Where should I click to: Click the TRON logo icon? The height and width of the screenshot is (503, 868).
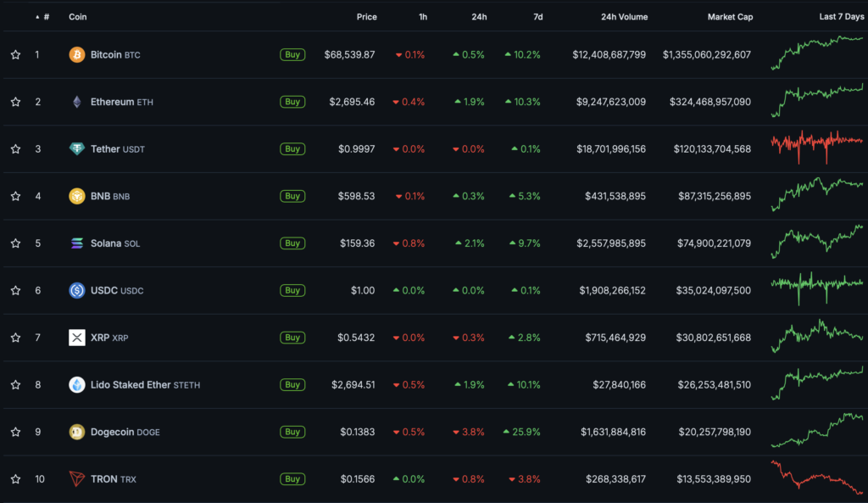coord(77,479)
